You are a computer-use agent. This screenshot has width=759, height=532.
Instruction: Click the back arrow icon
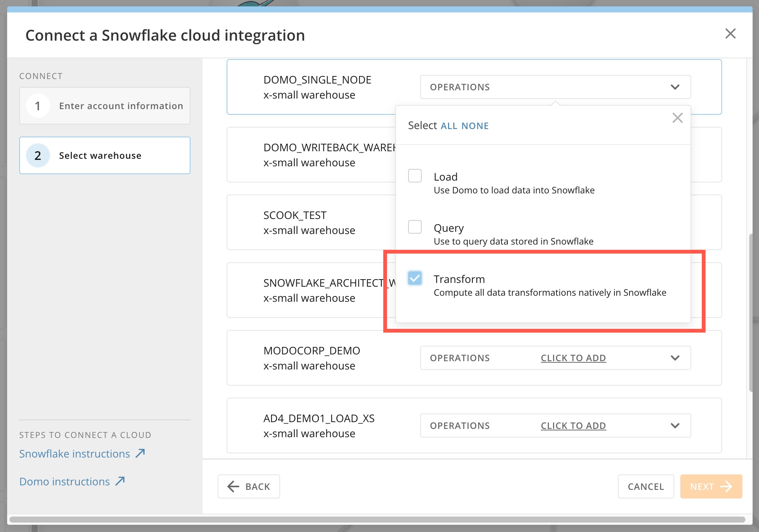[233, 486]
